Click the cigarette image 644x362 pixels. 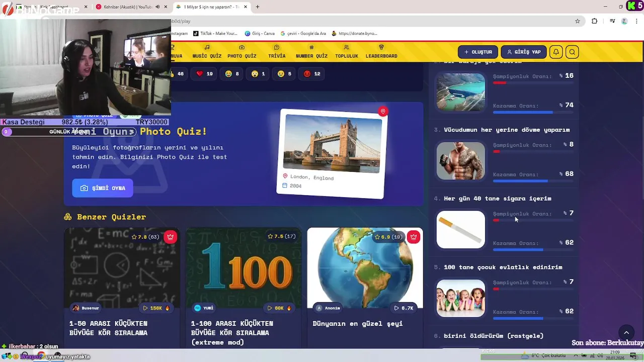pos(461,229)
